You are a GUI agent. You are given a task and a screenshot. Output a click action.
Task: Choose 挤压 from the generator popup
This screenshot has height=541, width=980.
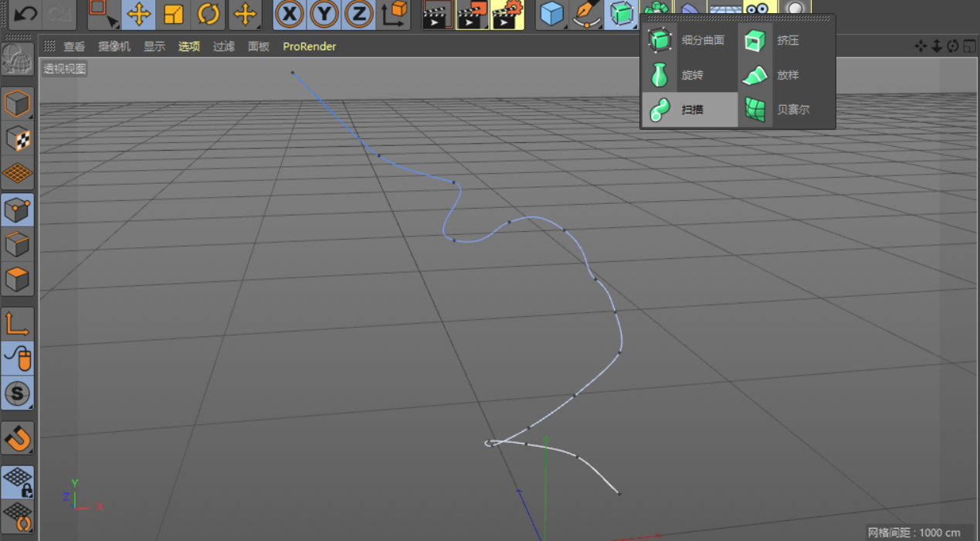pos(788,40)
